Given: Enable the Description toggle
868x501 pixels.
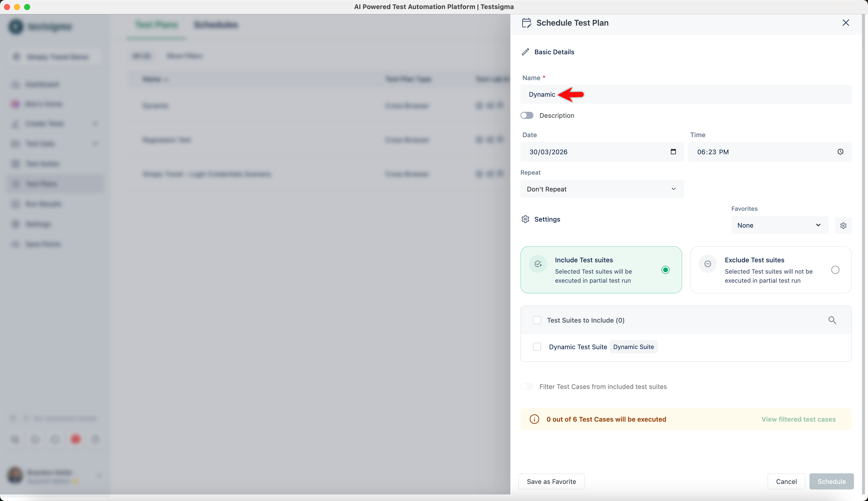Looking at the screenshot, I should coord(527,116).
